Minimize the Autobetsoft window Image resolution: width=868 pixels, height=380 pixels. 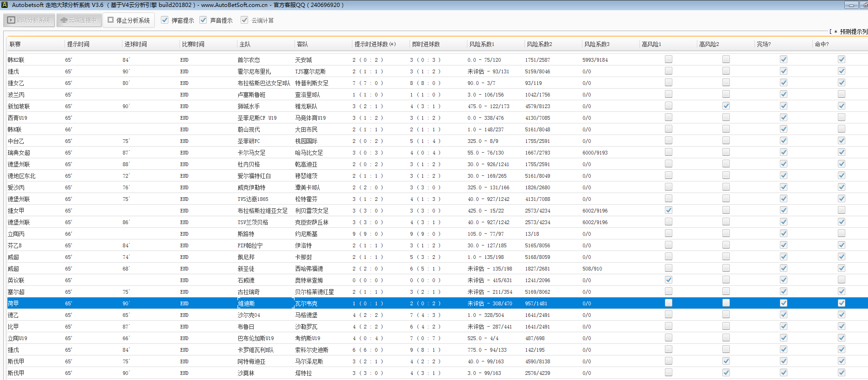(x=851, y=5)
